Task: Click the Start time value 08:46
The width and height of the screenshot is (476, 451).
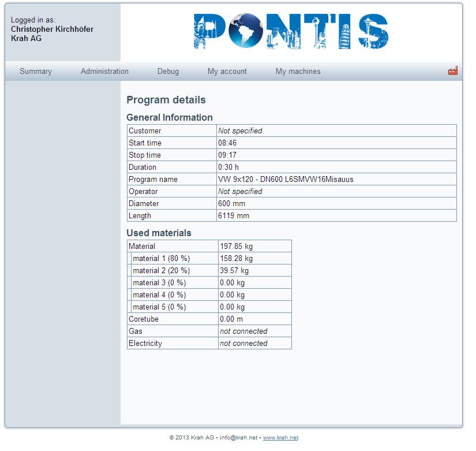Action: [x=227, y=143]
